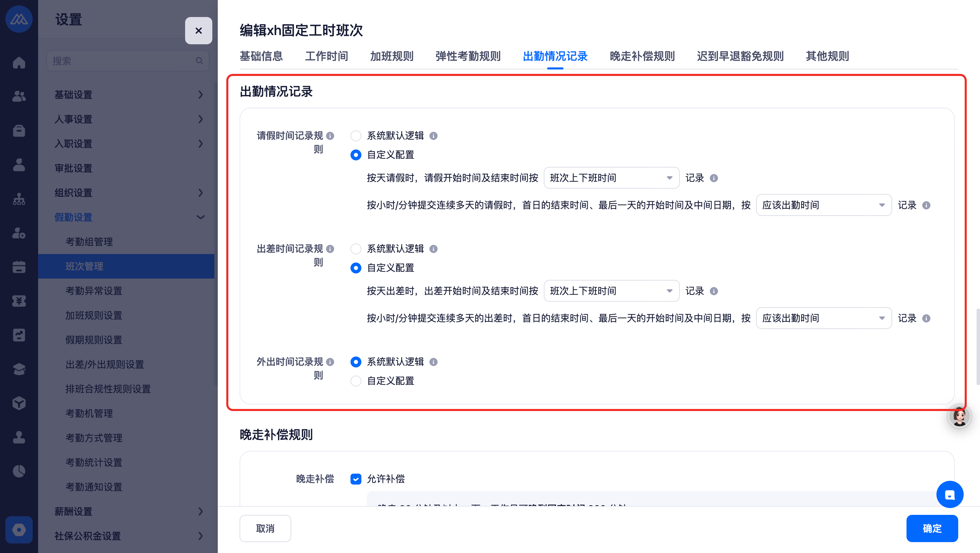Viewport: 980px width, 553px height.
Task: Click the home icon in left sidebar
Action: (x=19, y=62)
